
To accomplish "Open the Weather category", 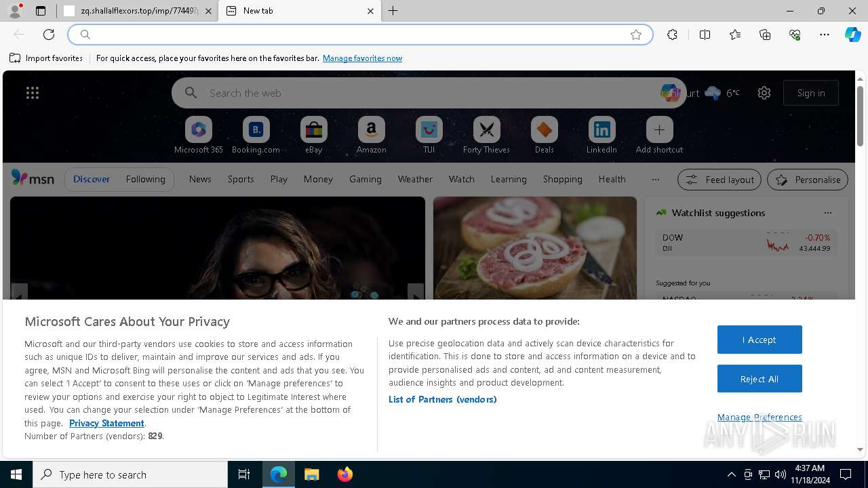I will (x=415, y=179).
